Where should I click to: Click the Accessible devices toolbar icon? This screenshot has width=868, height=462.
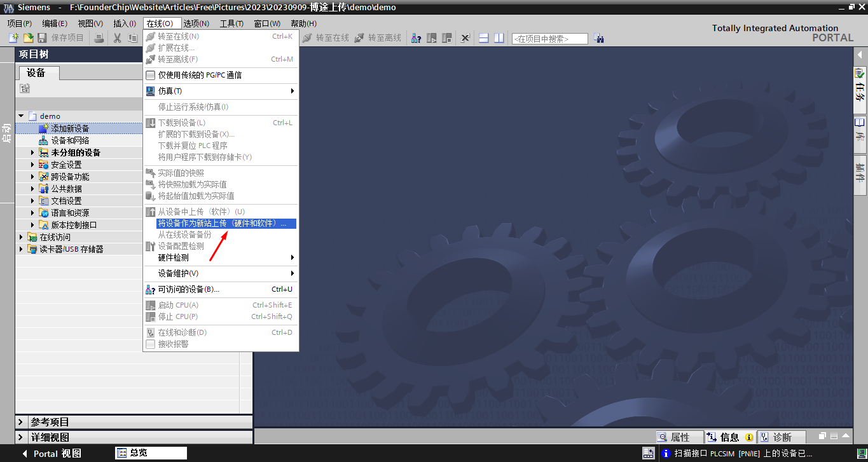(416, 38)
